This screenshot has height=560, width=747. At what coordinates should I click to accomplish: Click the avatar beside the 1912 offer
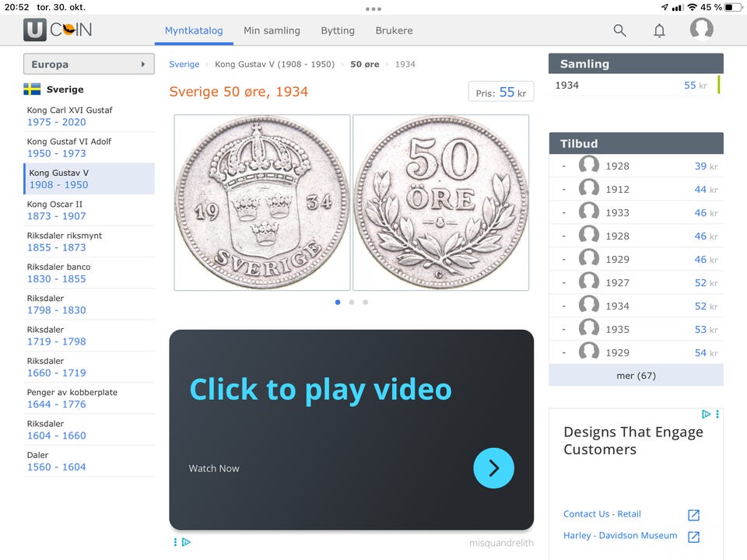[589, 187]
